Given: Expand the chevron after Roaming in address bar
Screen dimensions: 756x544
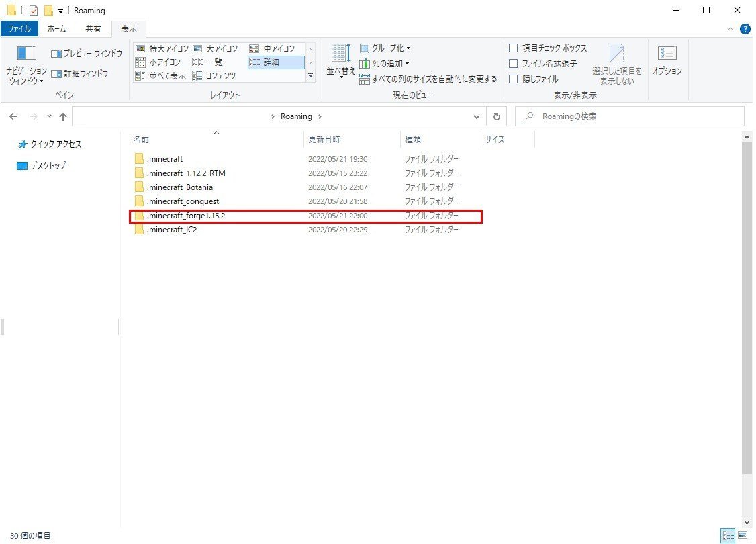Looking at the screenshot, I should coord(320,116).
